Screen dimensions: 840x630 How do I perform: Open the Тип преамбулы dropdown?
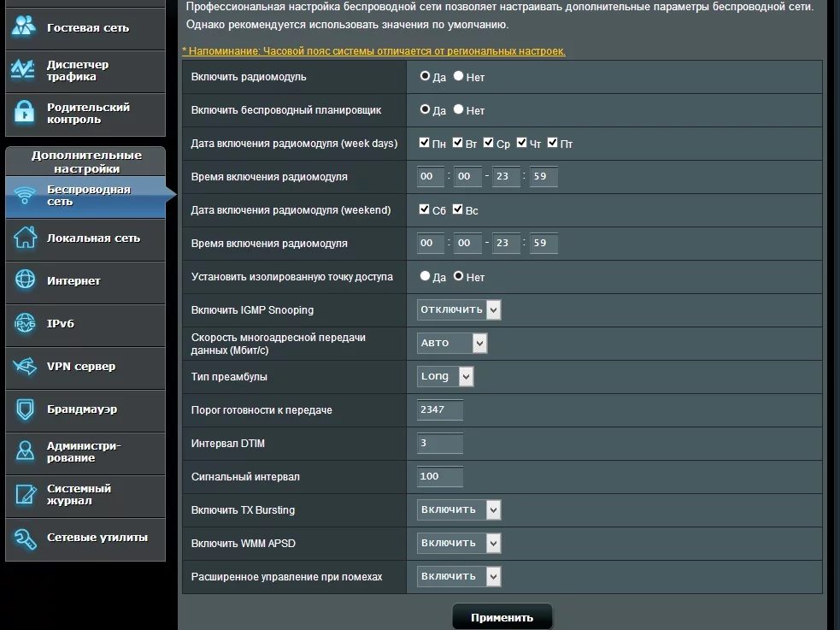445,376
